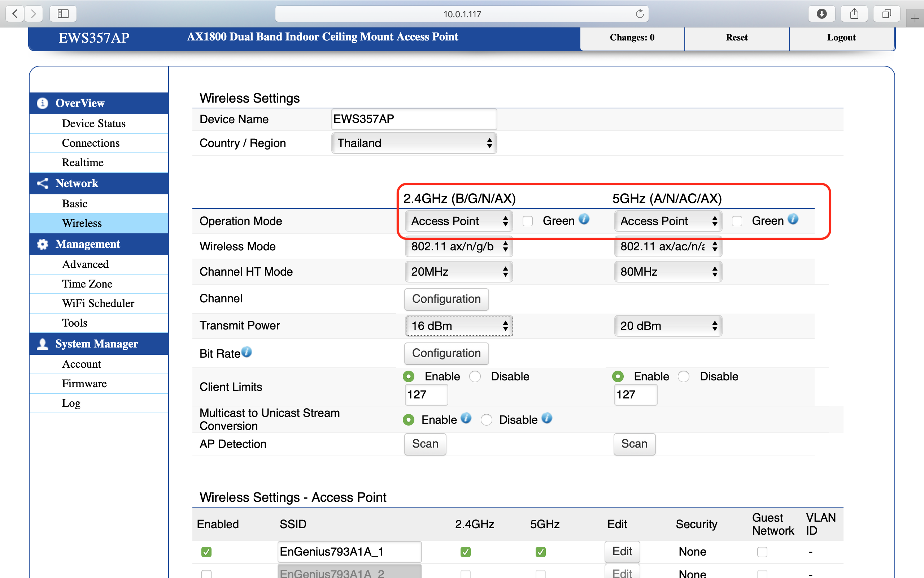Screen dimensions: 924x578
Task: Open info icon next to 2.4GHz Green
Action: pyautogui.click(x=584, y=219)
